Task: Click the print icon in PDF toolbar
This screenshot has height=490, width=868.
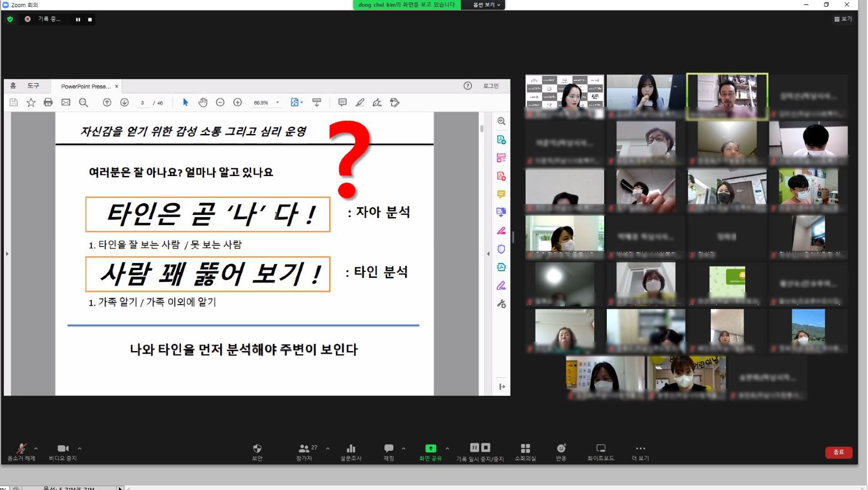Action: click(48, 102)
